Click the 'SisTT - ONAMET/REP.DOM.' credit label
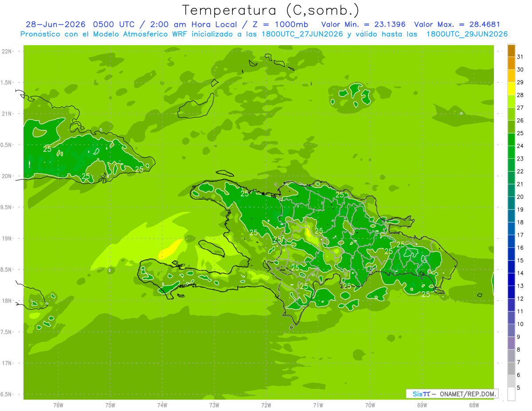 pos(452,394)
